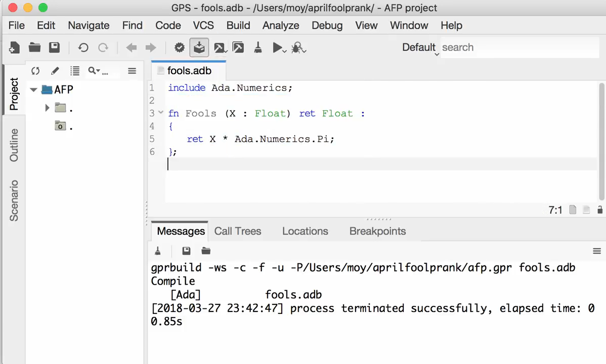606x364 pixels.
Task: Click the Undo icon in the toolbar
Action: (84, 47)
